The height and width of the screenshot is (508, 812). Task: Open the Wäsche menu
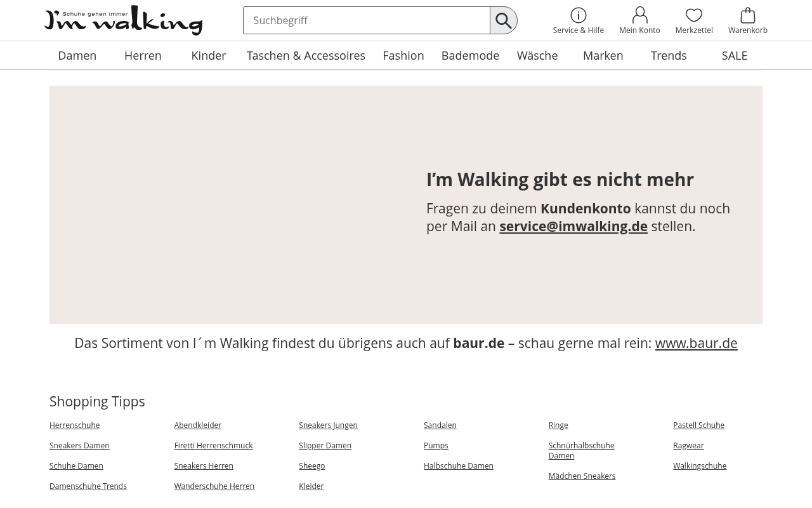(x=537, y=55)
